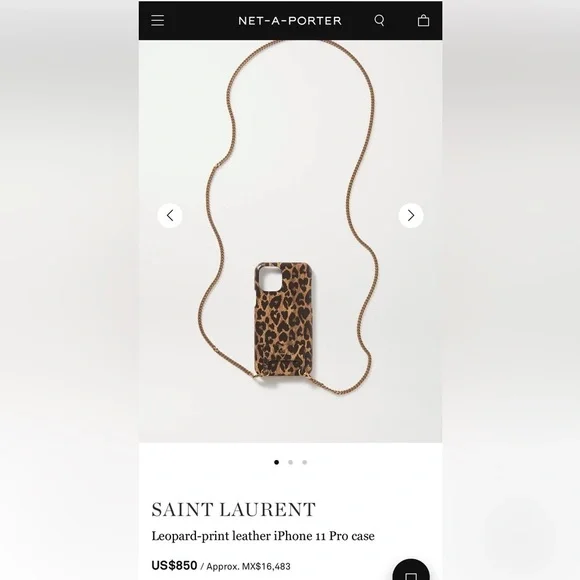This screenshot has height=580, width=580.
Task: Click the black header bar beside the logo
Action: click(200, 21)
